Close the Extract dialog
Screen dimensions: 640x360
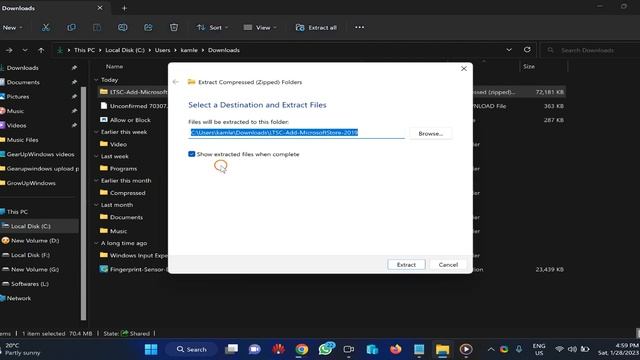(x=464, y=69)
